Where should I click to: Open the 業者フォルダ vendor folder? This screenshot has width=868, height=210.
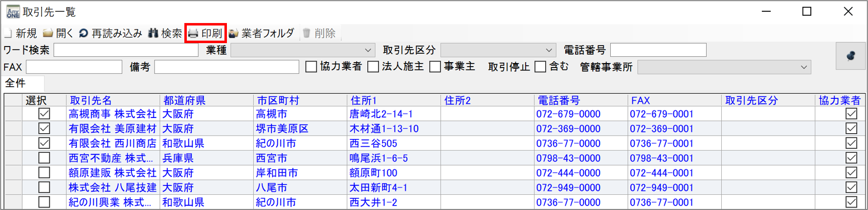(x=234, y=33)
